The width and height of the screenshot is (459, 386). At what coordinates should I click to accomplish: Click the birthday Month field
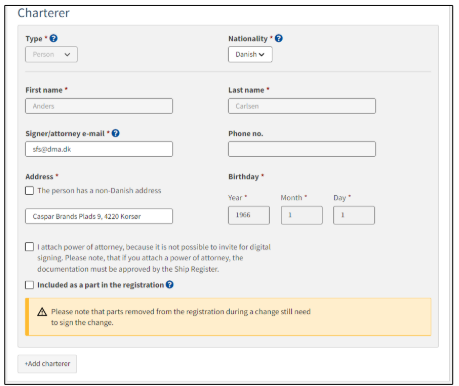click(x=302, y=215)
